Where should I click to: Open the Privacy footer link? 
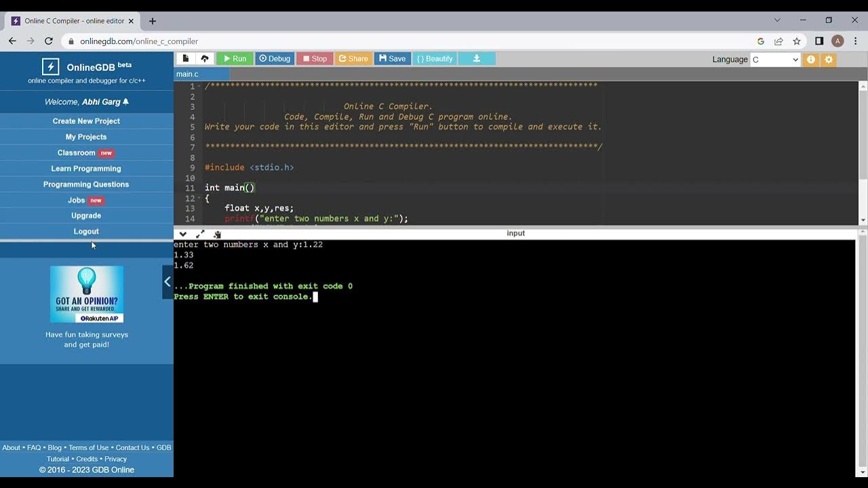[115, 459]
